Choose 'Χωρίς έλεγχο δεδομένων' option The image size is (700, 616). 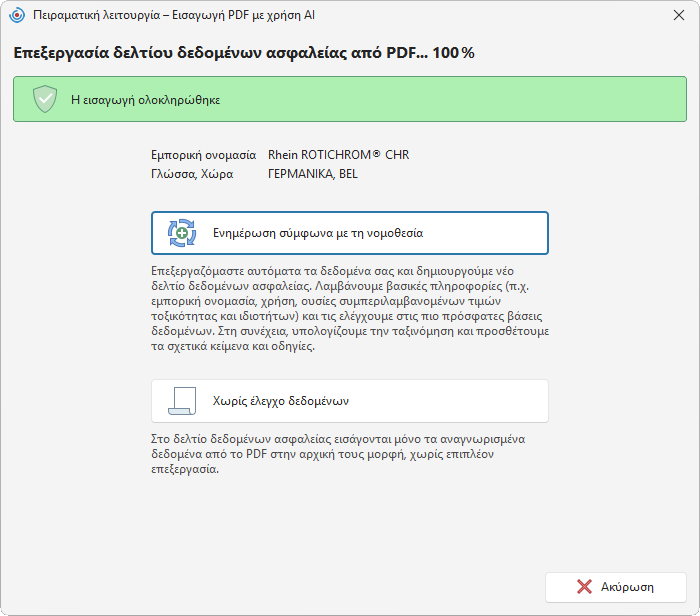[350, 401]
